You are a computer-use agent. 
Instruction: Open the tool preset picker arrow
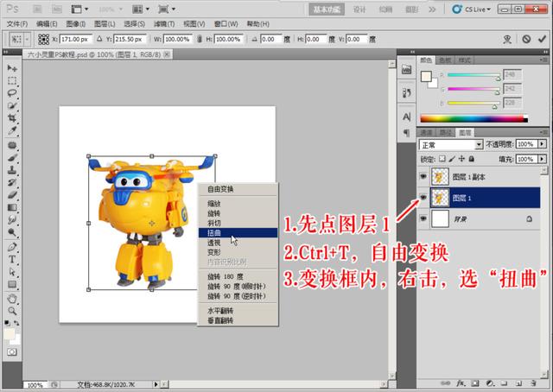(x=27, y=39)
